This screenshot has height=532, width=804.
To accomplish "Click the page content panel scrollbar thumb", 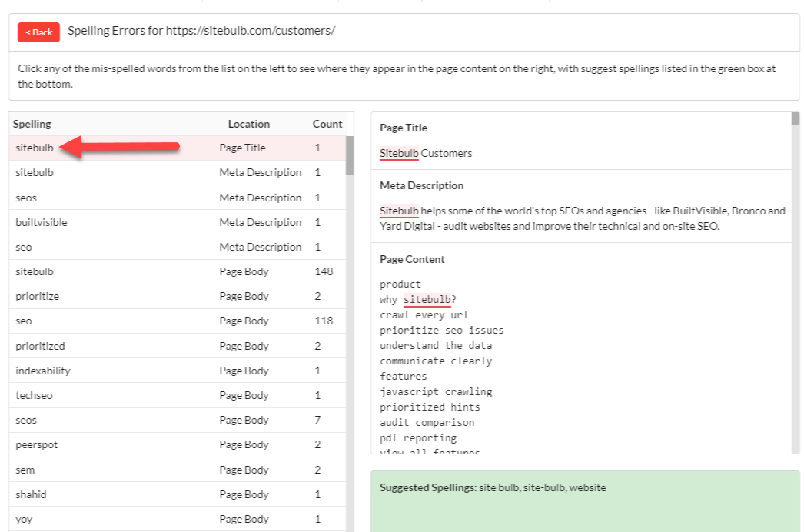I will tap(796, 119).
